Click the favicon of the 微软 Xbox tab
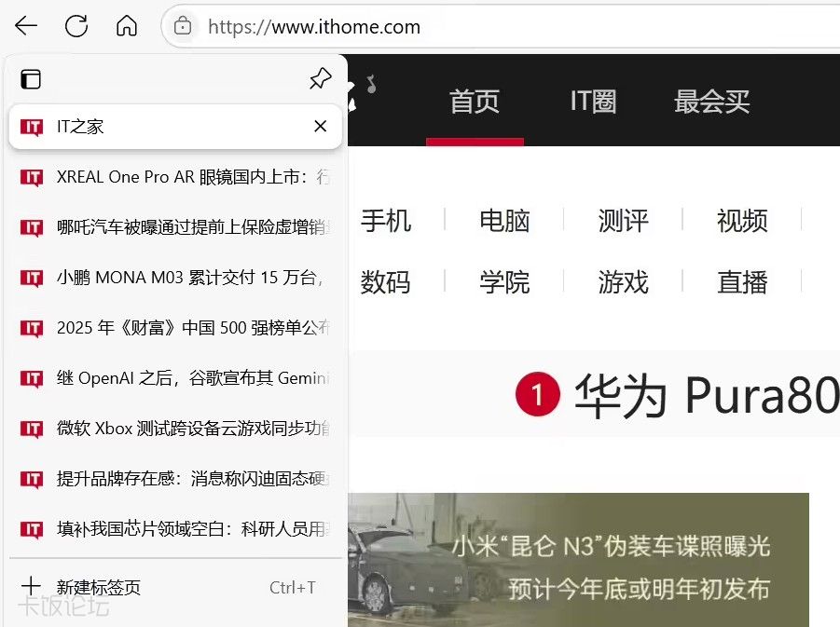Screen dimensions: 840x627 pyautogui.click(x=32, y=429)
